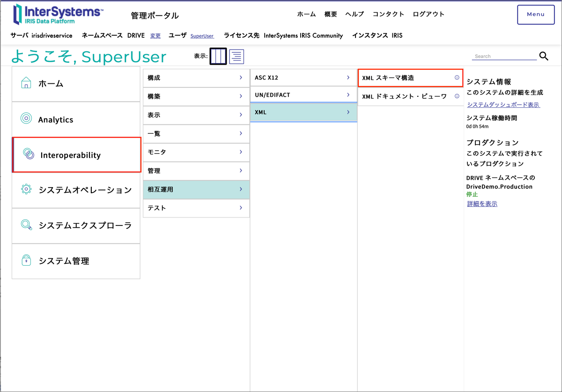Image resolution: width=562 pixels, height=392 pixels.
Task: Choose ASC X12 in the submenu
Action: point(303,78)
